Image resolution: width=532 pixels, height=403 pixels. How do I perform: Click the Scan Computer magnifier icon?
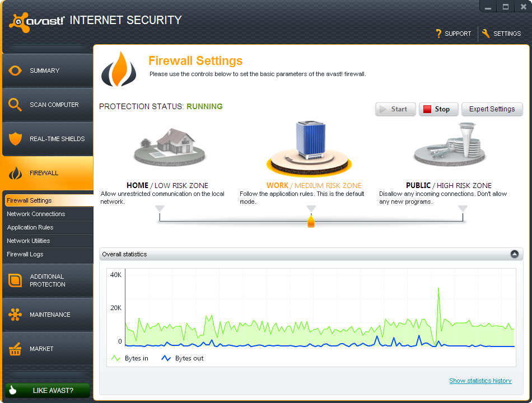[15, 105]
